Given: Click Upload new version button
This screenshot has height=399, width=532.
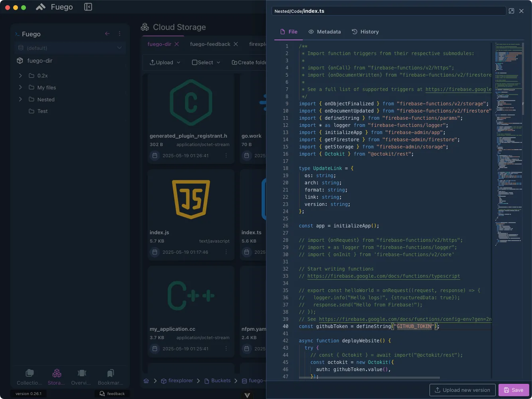Looking at the screenshot, I should pos(462,390).
